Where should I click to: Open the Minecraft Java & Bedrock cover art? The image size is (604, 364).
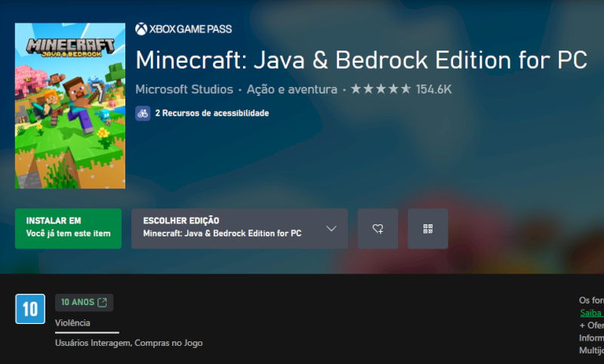coord(70,106)
